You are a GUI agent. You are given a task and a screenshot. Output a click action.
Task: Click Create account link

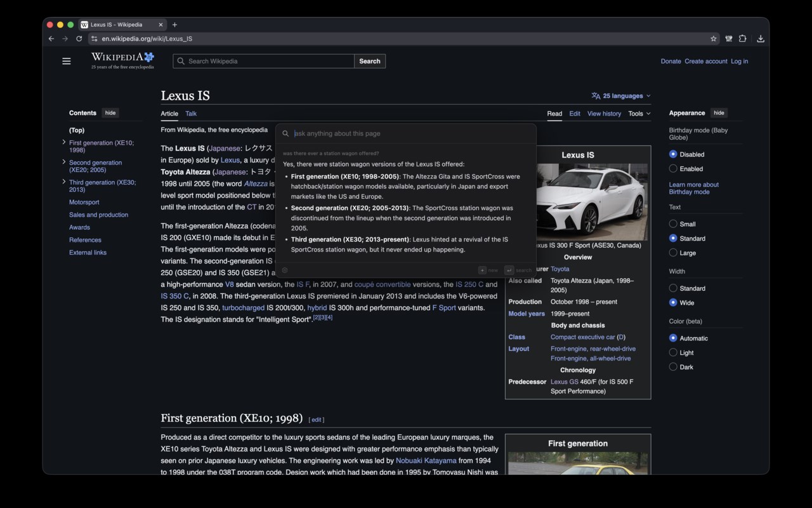[x=706, y=62]
